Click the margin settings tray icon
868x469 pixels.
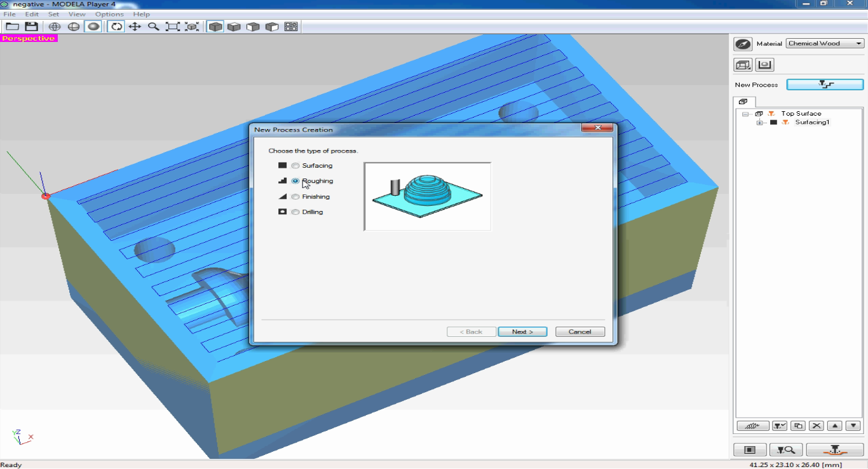point(764,65)
